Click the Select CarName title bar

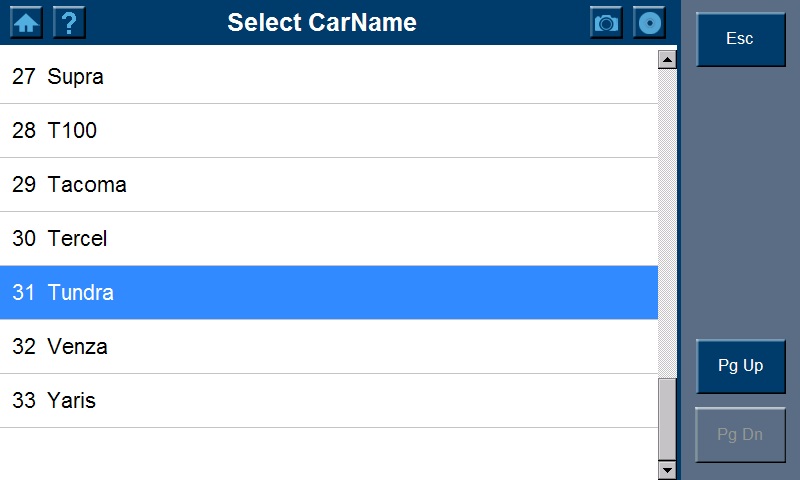click(x=322, y=22)
